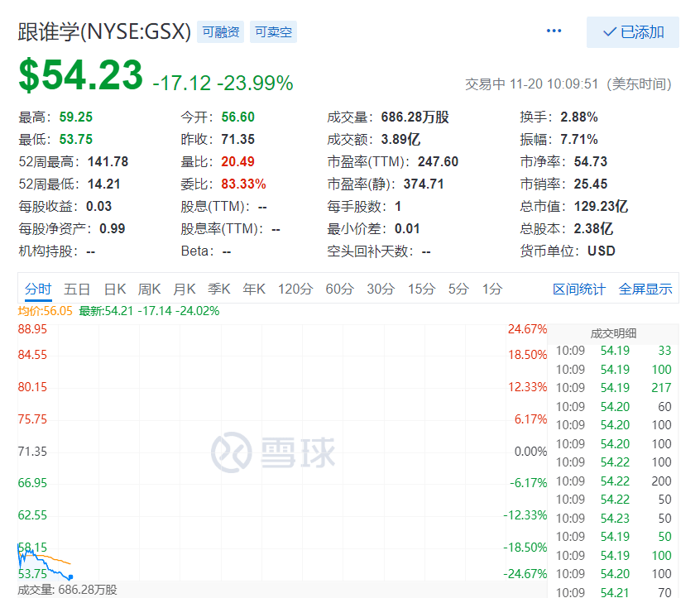Image resolution: width=700 pixels, height=598 pixels.
Task: Click the 振幅 value 7.71%
Action: click(x=579, y=139)
